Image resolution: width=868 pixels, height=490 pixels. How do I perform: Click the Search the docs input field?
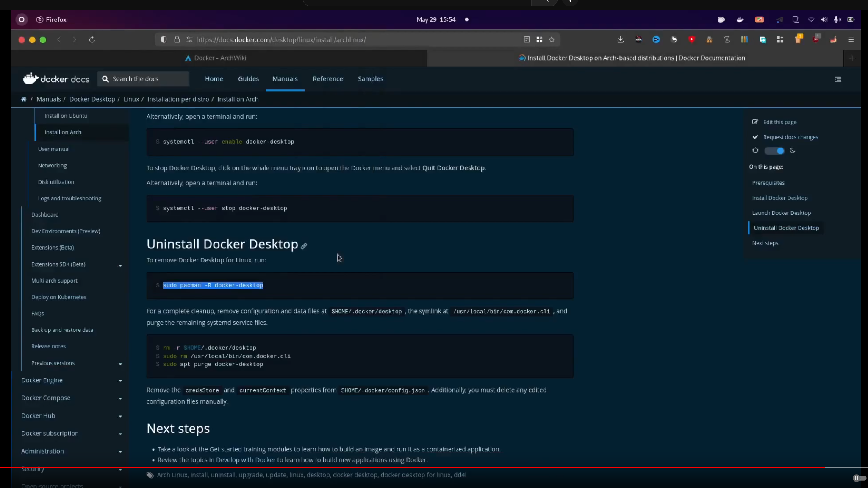(143, 79)
